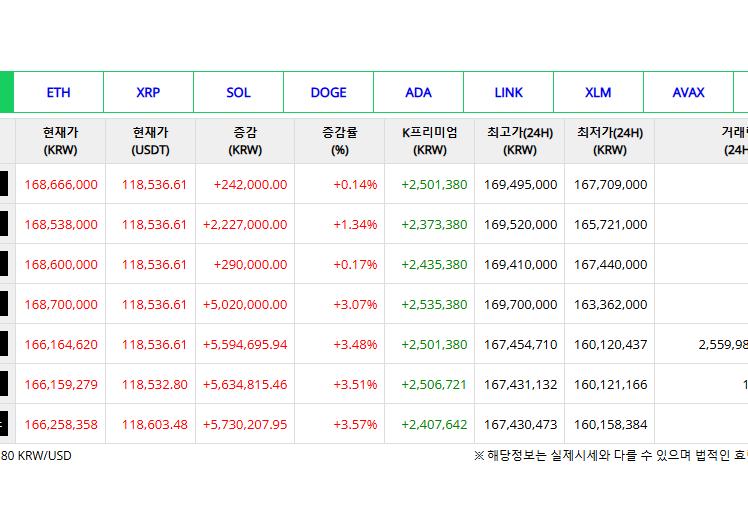
Task: Select the +2,506,721 K-premium value
Action: (434, 384)
